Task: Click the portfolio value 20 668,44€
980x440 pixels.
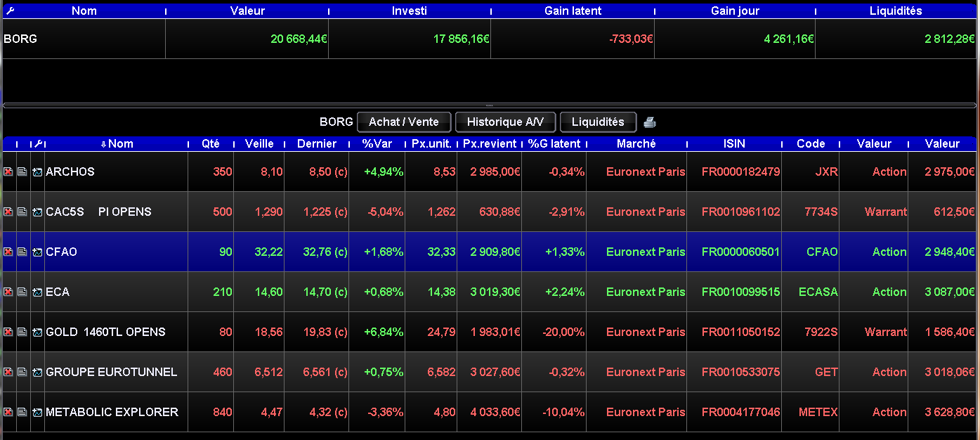Action: [x=299, y=39]
